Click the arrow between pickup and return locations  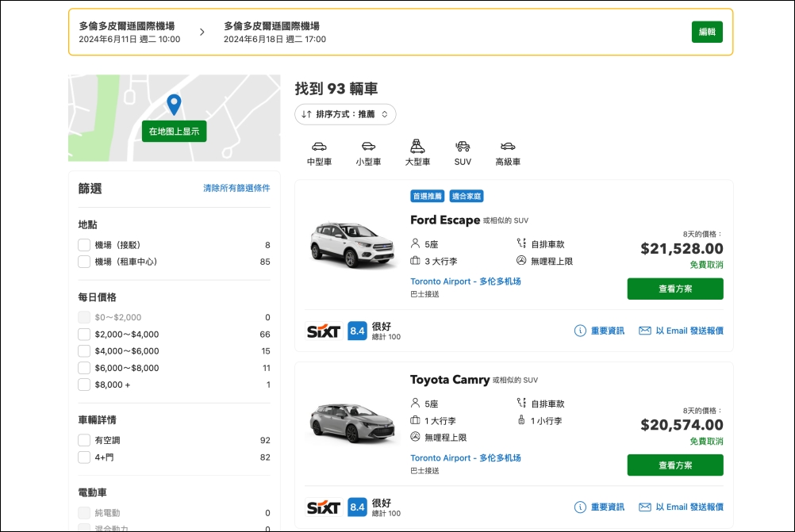pos(202,33)
